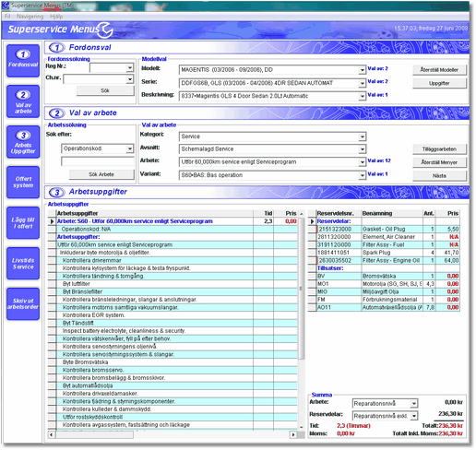Open the Fil menu

click(7, 17)
